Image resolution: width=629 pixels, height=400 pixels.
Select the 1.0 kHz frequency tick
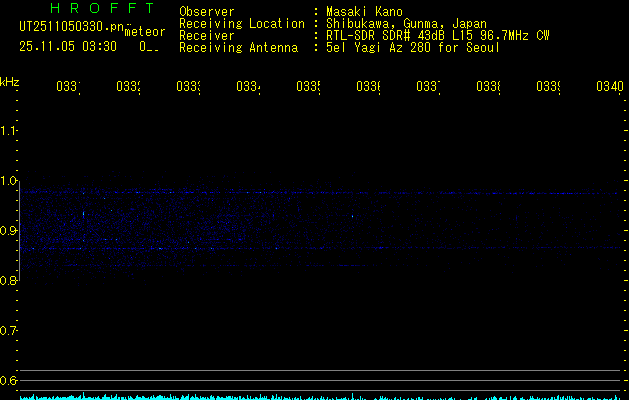tap(10, 181)
